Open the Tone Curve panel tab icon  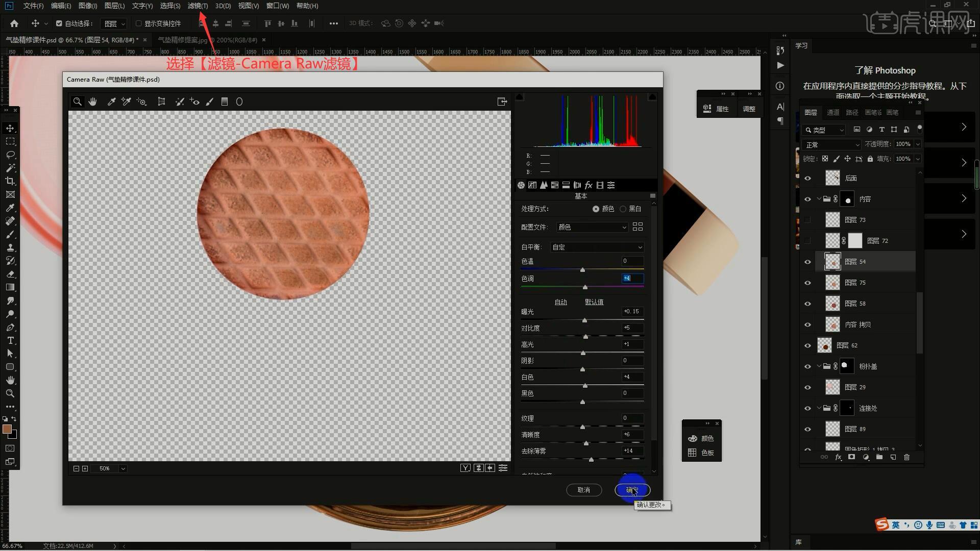tap(532, 185)
